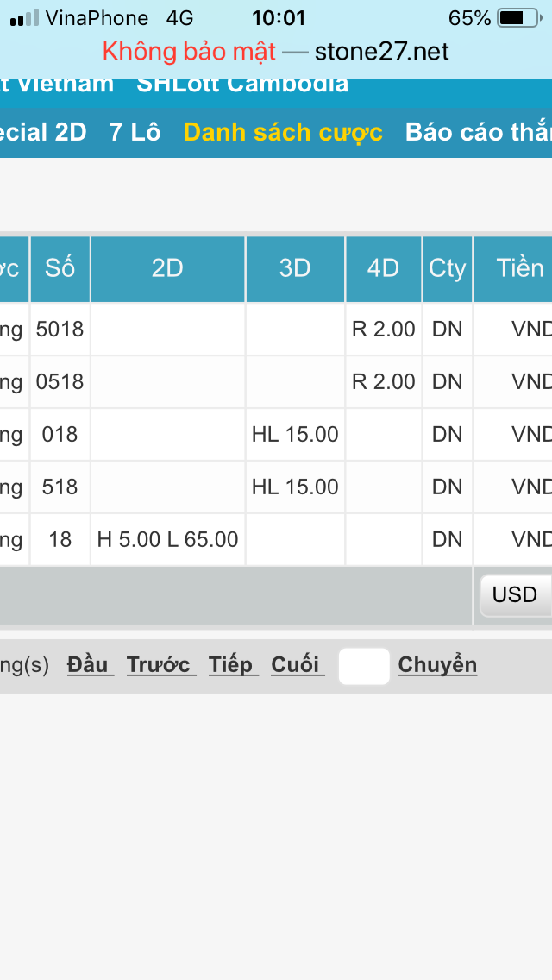
Task: Open the Báo cáo thắng menu
Action: pos(479,132)
